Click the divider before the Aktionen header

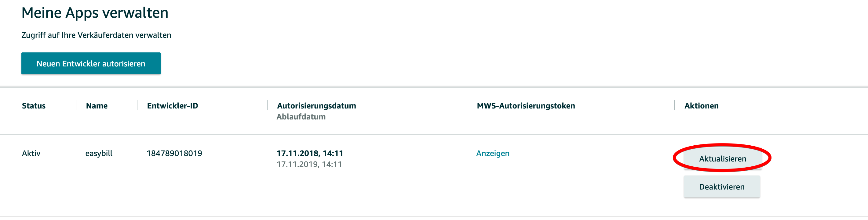pos(675,105)
